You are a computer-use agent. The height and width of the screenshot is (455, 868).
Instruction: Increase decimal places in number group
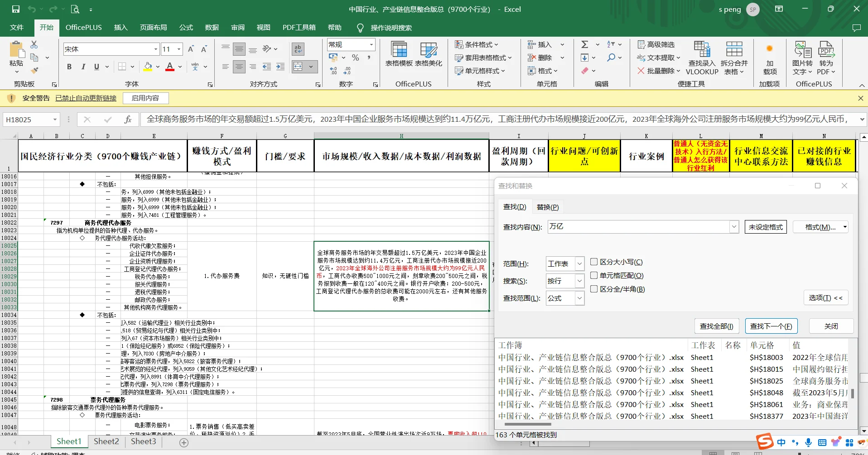tap(334, 71)
